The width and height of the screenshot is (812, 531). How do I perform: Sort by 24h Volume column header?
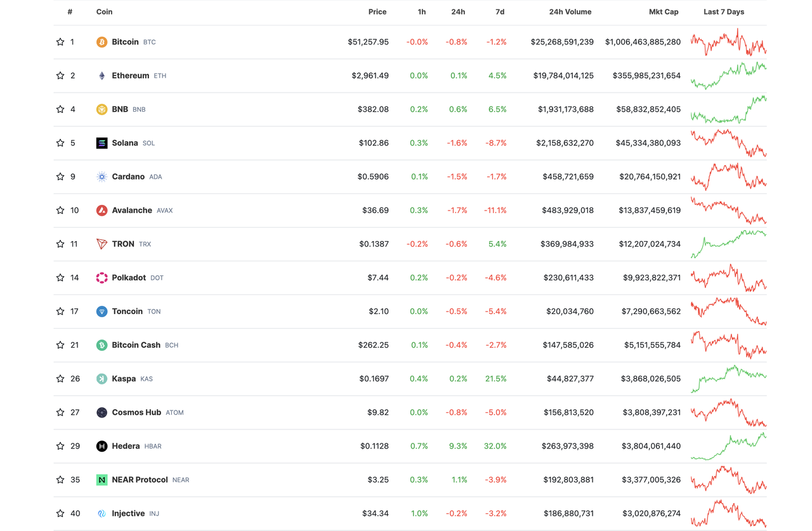point(570,12)
